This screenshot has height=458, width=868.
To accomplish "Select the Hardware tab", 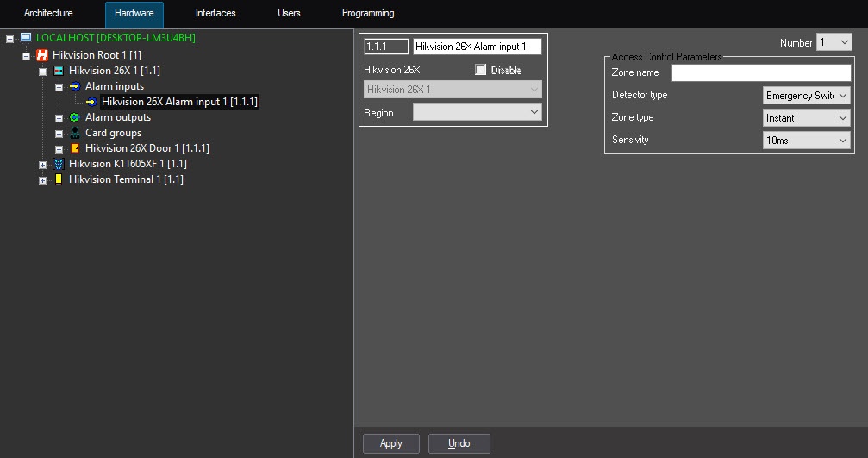I will [134, 13].
